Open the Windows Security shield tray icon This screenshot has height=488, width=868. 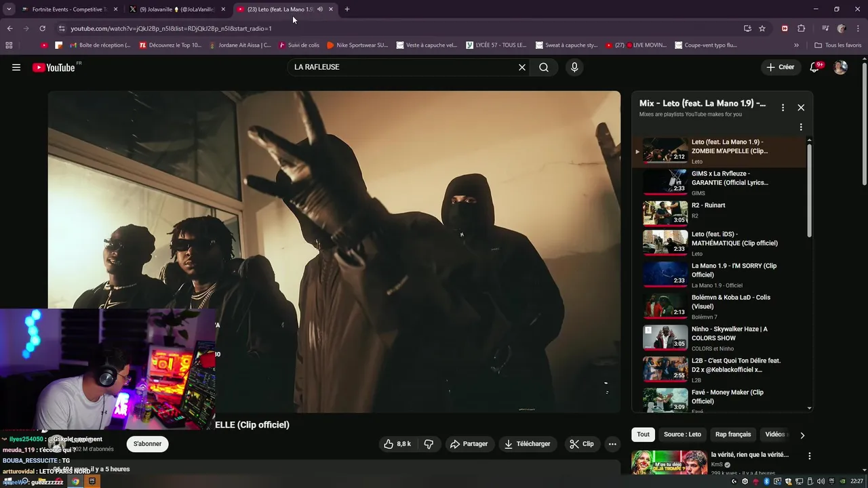tap(788, 481)
